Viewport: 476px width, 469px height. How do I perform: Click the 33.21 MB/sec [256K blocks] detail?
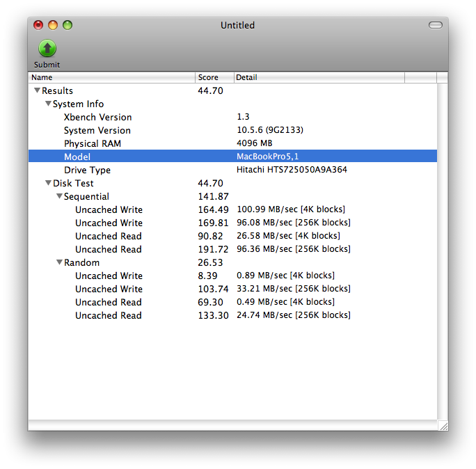pos(294,288)
